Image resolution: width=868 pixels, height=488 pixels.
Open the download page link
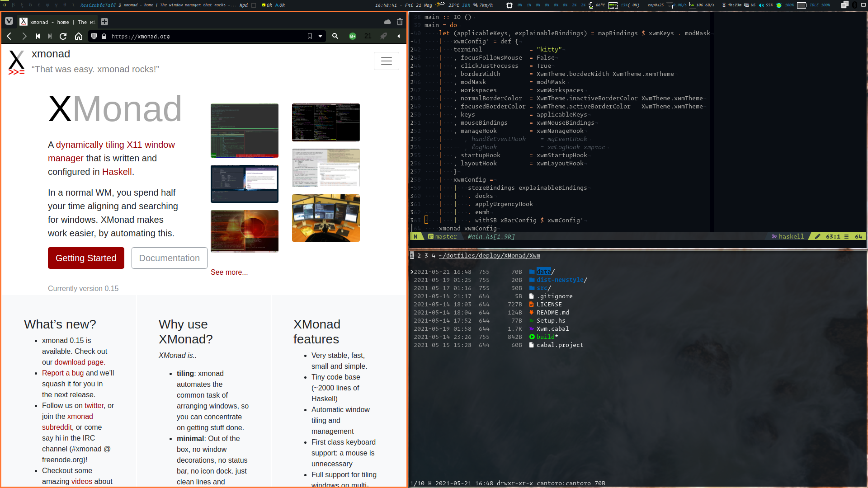click(79, 362)
